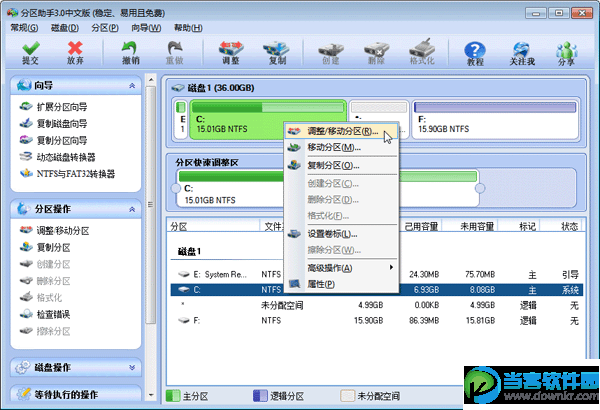Click the 重做 (redo) toolbar icon

[175, 52]
